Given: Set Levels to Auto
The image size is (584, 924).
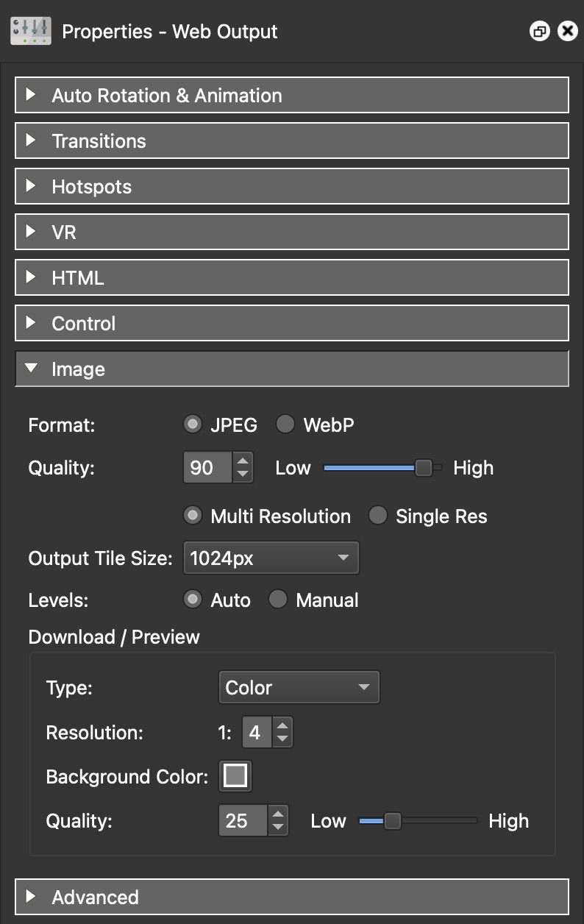Looking at the screenshot, I should (x=193, y=600).
